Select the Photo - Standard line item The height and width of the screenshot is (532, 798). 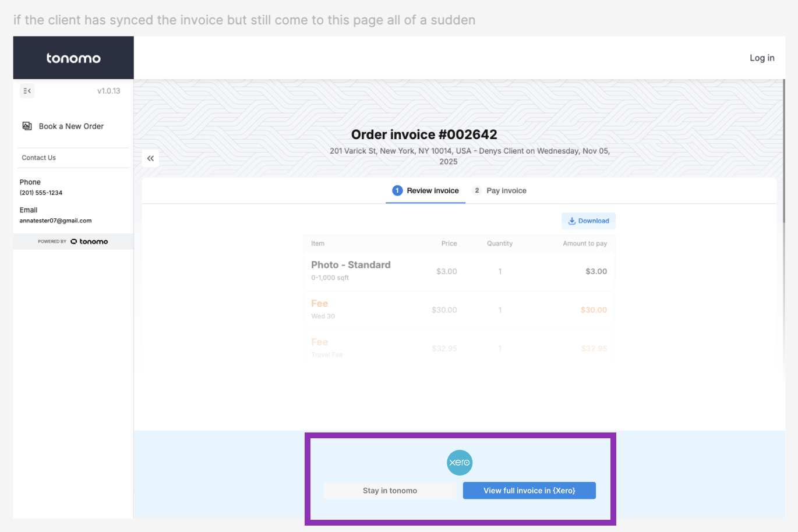pos(351,265)
